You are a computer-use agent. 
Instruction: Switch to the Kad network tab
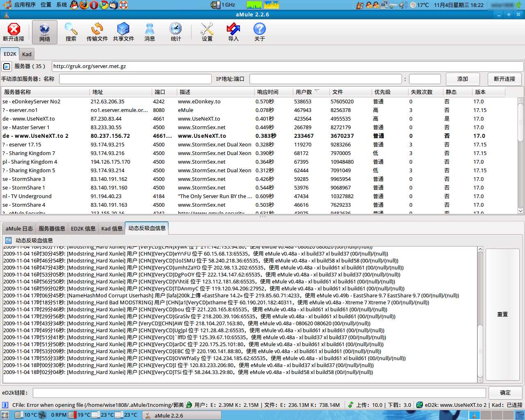tap(27, 54)
